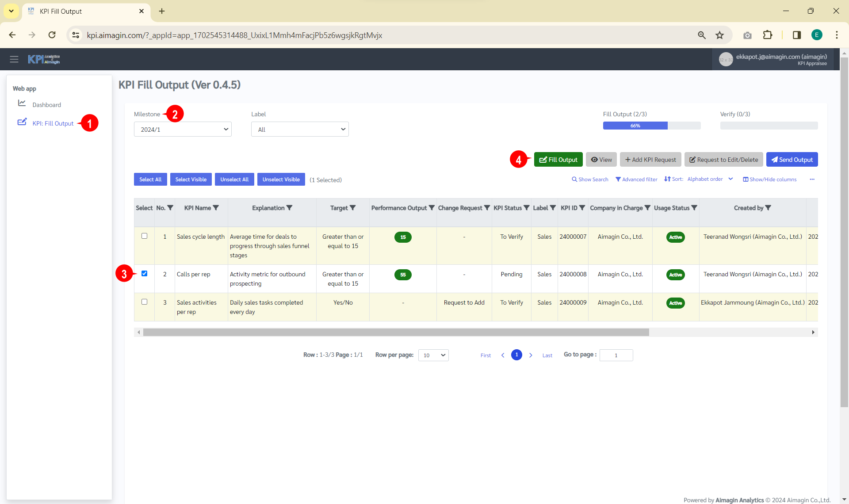Click the Performance Output filter funnel icon
The width and height of the screenshot is (849, 504).
tap(432, 208)
